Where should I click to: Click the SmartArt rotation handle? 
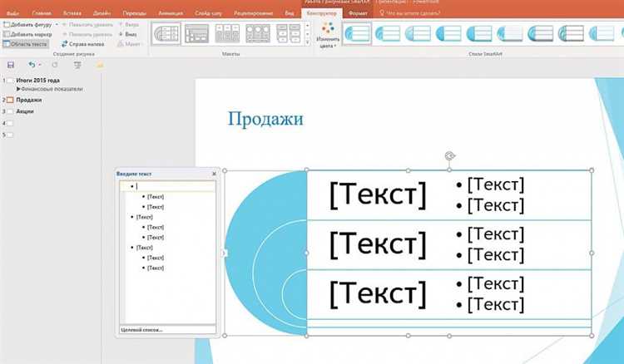[x=449, y=155]
